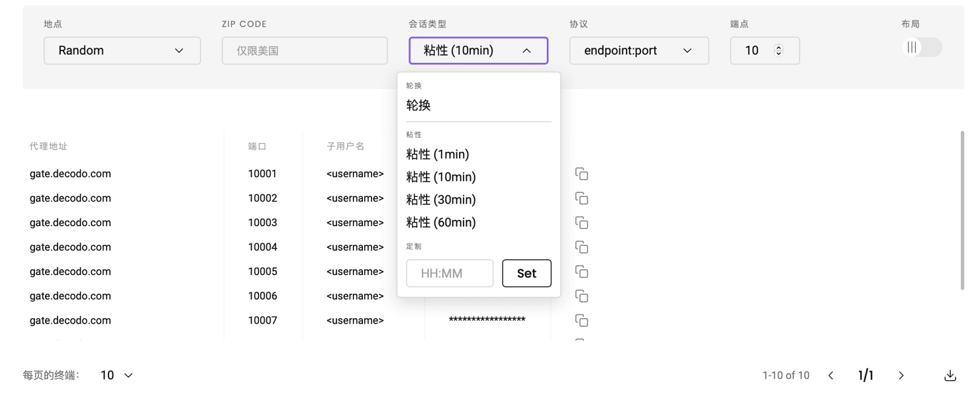Choose 粘性 (30min) session option
980x413 pixels.
click(441, 200)
